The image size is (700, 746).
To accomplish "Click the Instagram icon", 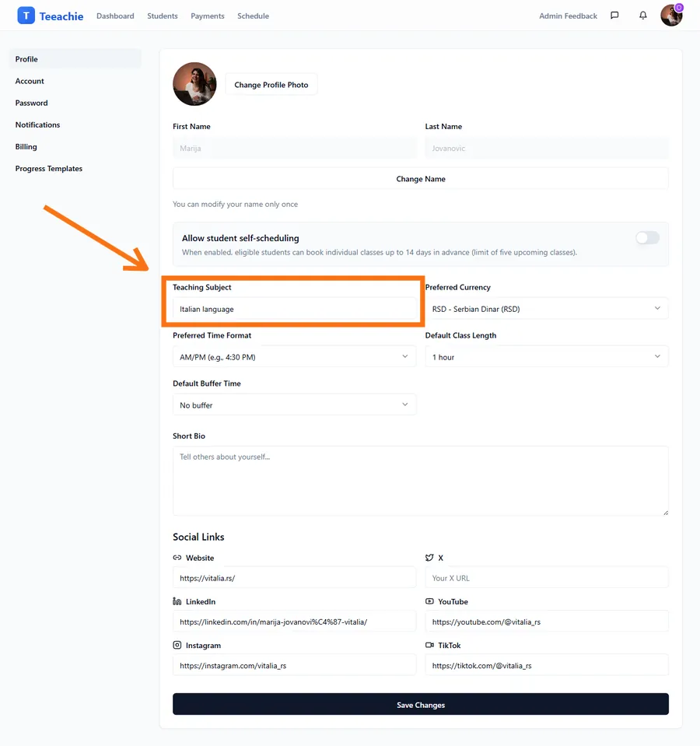I will pos(177,645).
